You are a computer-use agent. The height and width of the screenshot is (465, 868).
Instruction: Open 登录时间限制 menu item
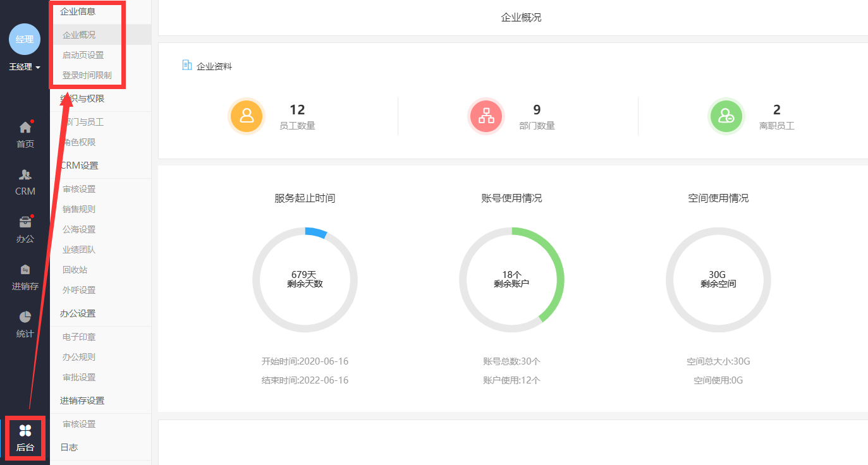(x=87, y=75)
